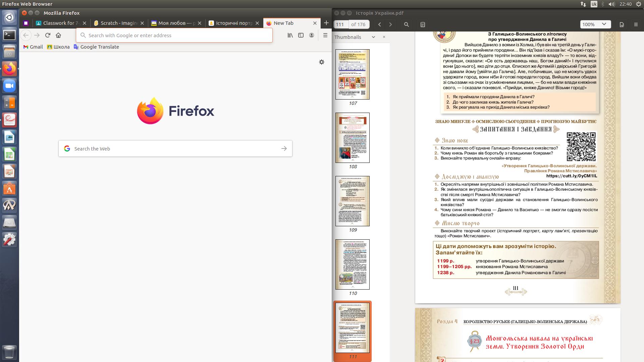Toggle the PDF viewer side pane
Viewport: 644px width, 362px height.
423,24
